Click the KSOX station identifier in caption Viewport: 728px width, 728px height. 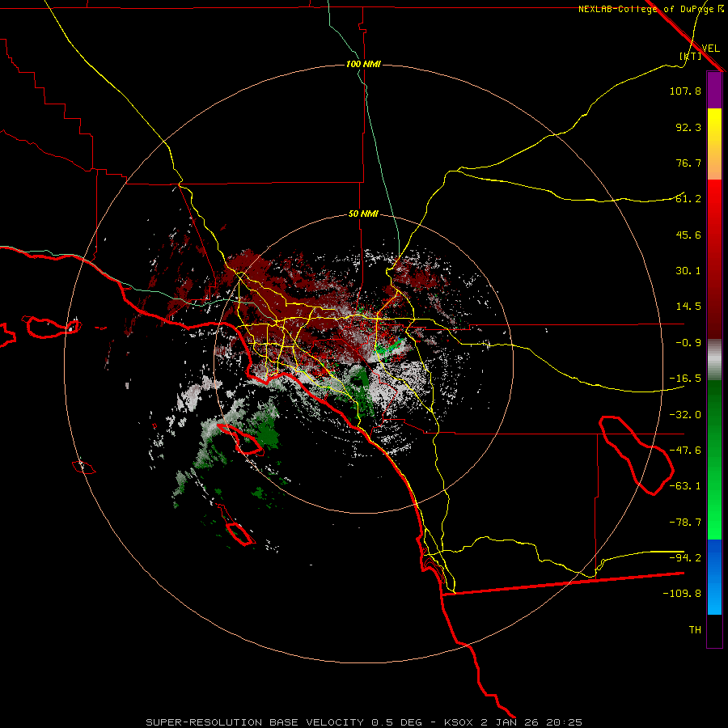tap(459, 722)
